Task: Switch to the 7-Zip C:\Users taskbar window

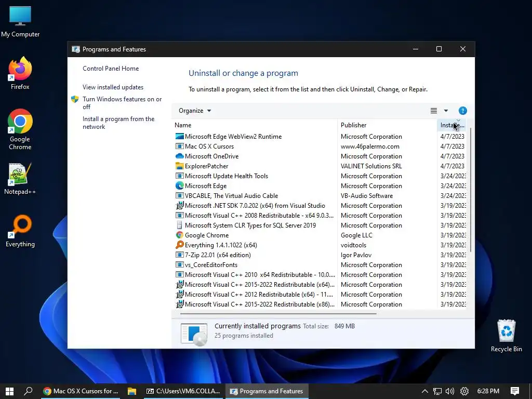Action: [183, 391]
